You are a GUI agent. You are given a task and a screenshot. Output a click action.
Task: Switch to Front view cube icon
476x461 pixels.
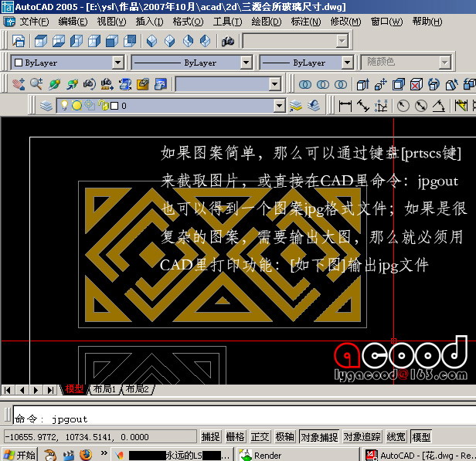coord(112,41)
